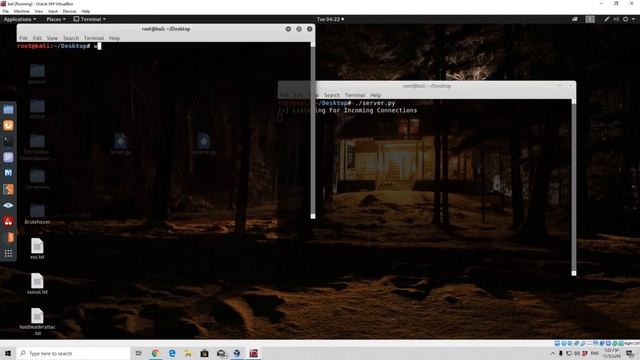640x360 pixels.
Task: Click the Windows Start button
Action: click(x=8, y=353)
